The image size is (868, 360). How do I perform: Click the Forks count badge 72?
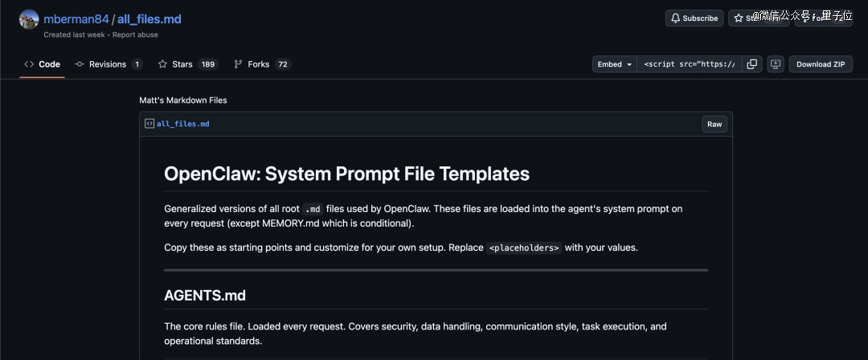pos(282,64)
